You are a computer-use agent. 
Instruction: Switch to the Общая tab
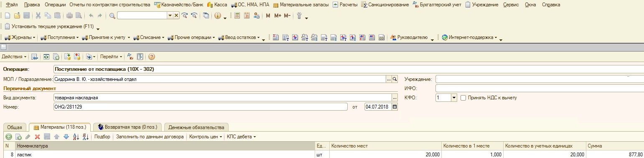(15, 127)
